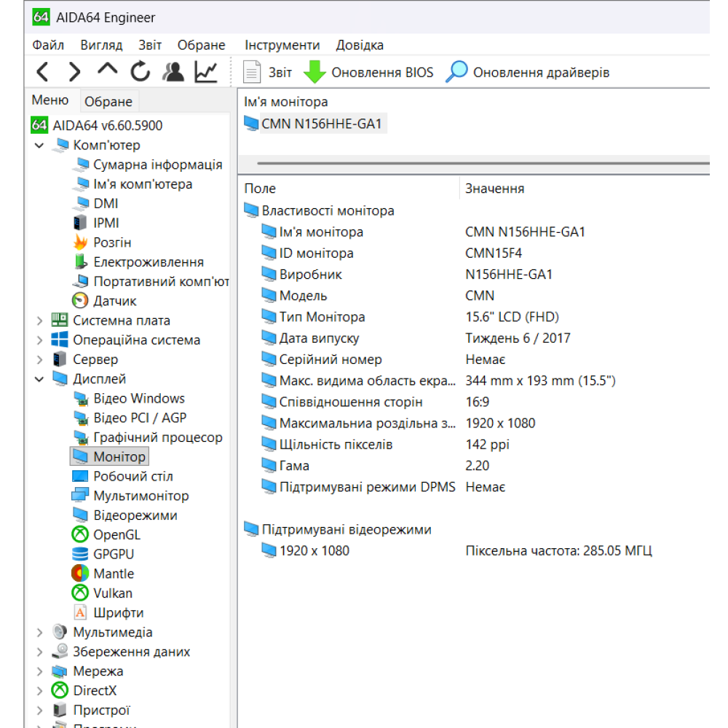The height and width of the screenshot is (728, 728).
Task: Open the OpenGL section icon
Action: [79, 534]
